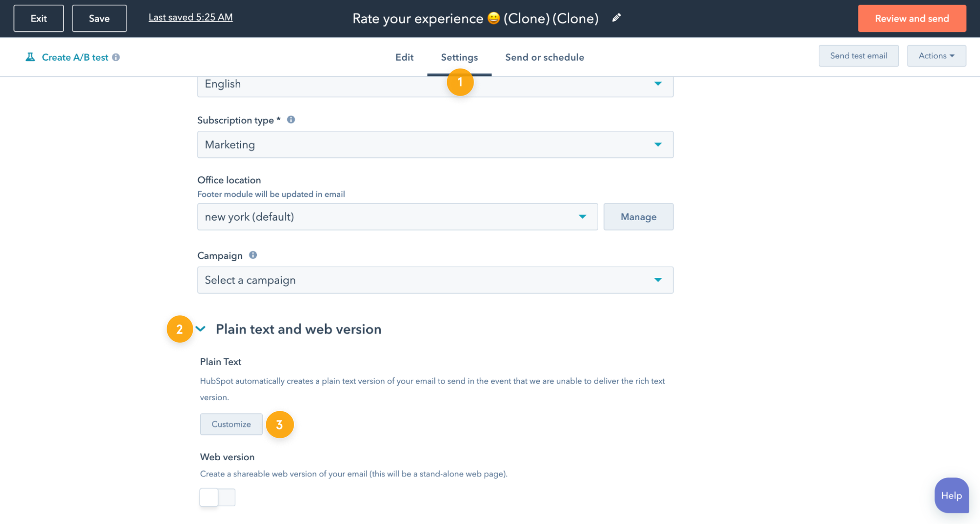Open the Help chat widget
The image size is (980, 524).
pyautogui.click(x=951, y=496)
